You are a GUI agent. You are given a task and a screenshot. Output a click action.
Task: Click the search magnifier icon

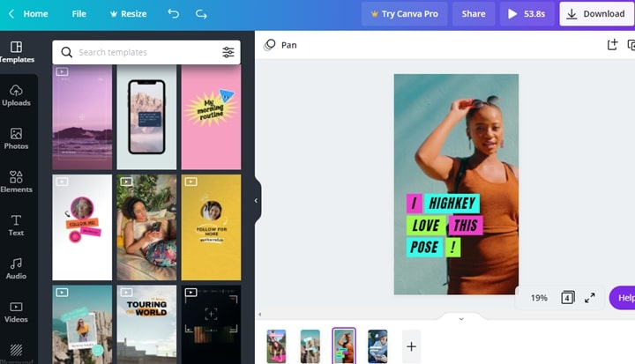point(66,52)
